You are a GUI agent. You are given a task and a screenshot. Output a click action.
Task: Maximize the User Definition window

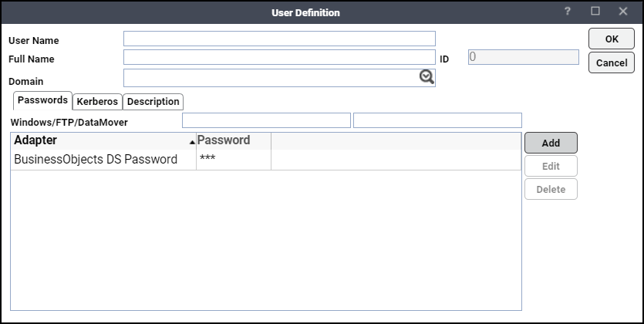point(595,12)
